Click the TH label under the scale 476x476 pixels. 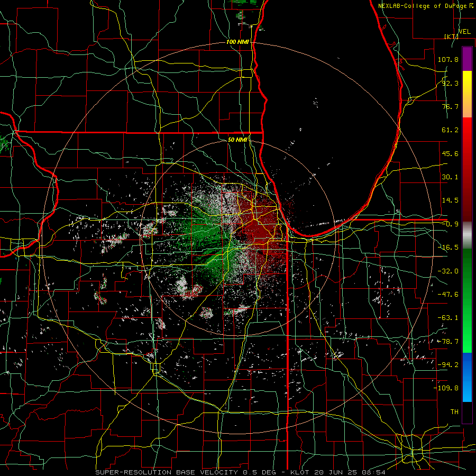tap(454, 412)
